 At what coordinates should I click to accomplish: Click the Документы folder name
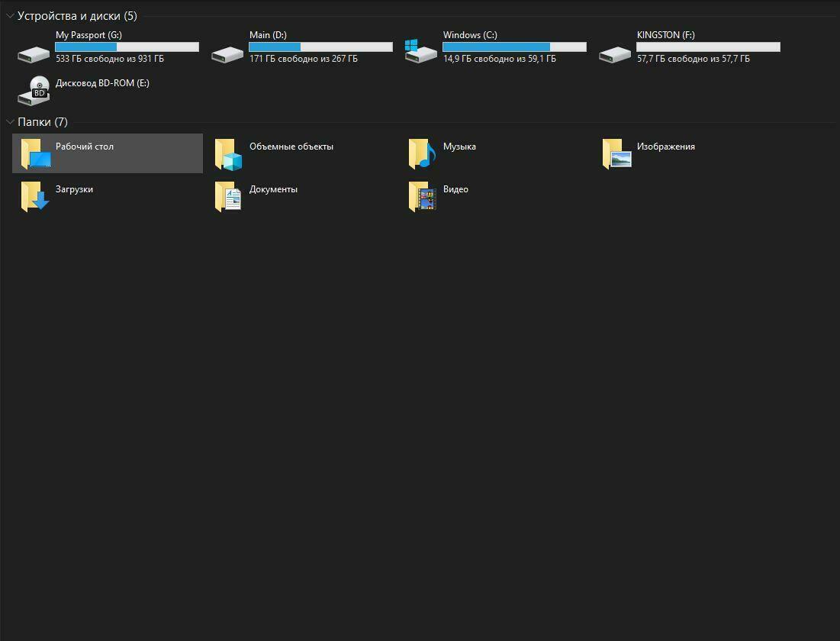tap(273, 190)
